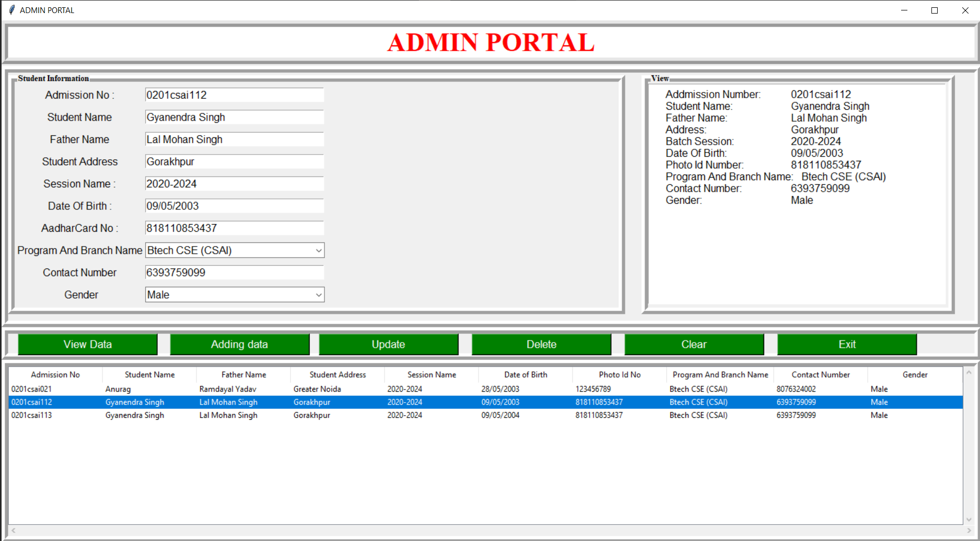The width and height of the screenshot is (980, 541).
Task: Click the table's vertical scroll down arrow
Action: (x=969, y=520)
